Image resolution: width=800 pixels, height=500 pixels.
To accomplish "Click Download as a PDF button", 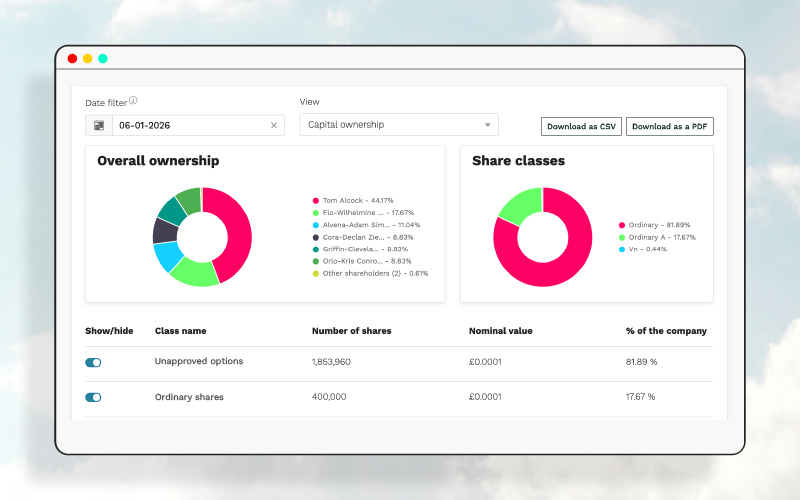I will point(669,127).
